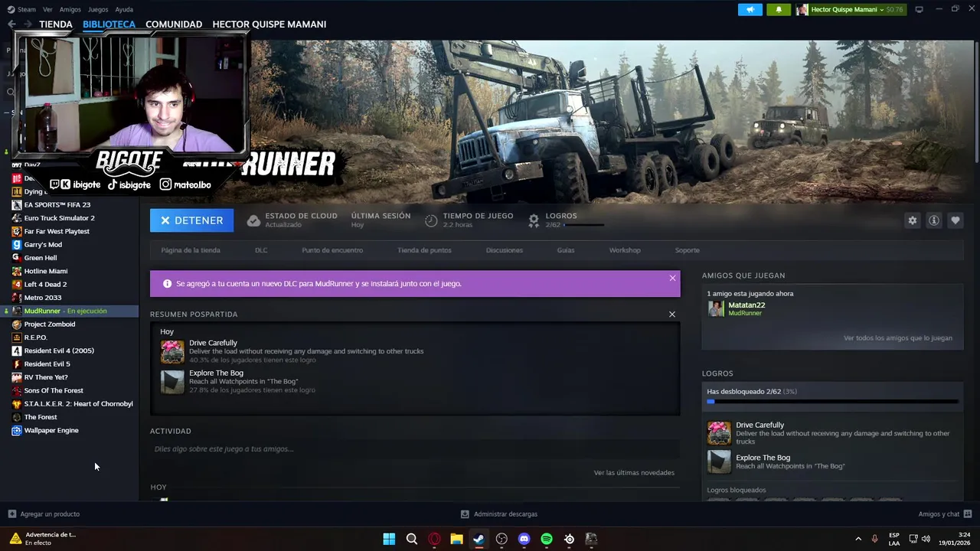
Task: Click Drive Carefully icon in post-game summary
Action: point(172,351)
